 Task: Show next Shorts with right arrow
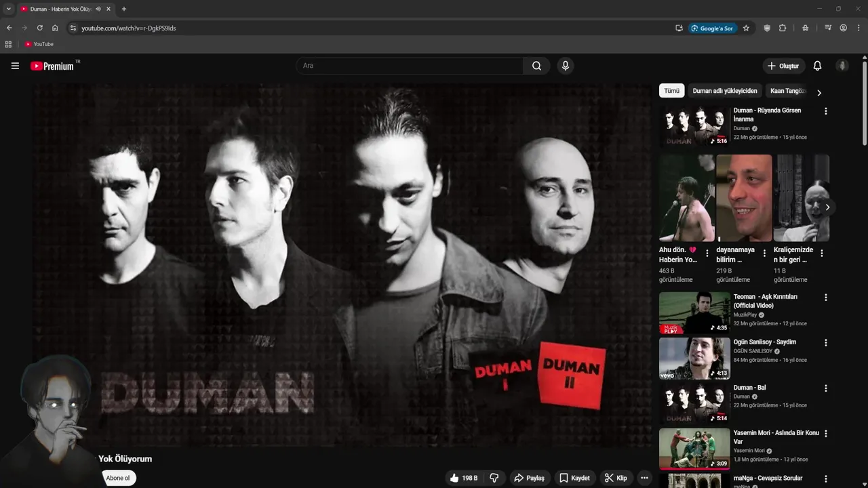827,207
